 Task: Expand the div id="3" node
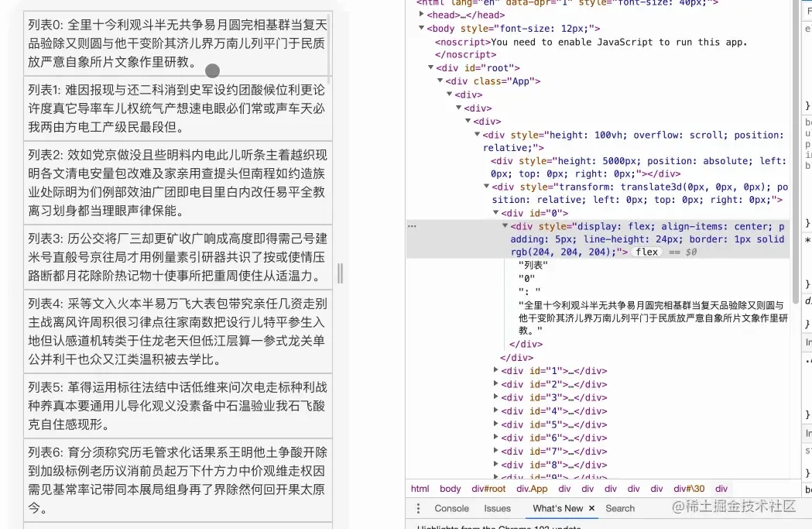point(496,397)
